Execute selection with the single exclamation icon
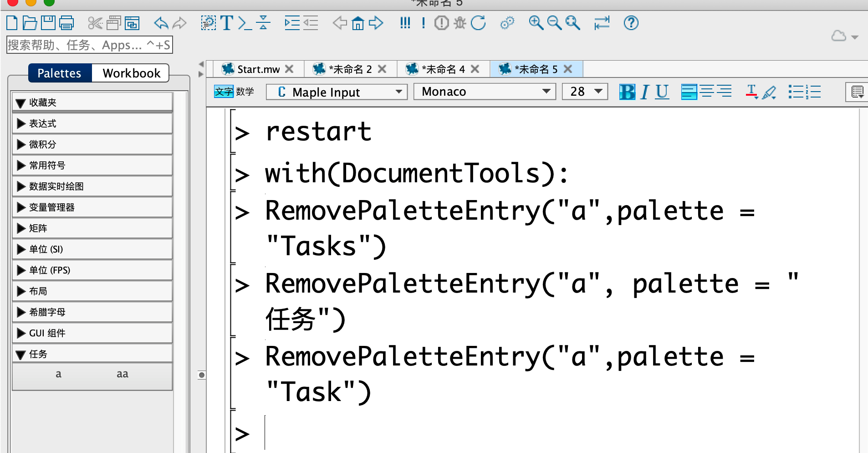 tap(424, 23)
